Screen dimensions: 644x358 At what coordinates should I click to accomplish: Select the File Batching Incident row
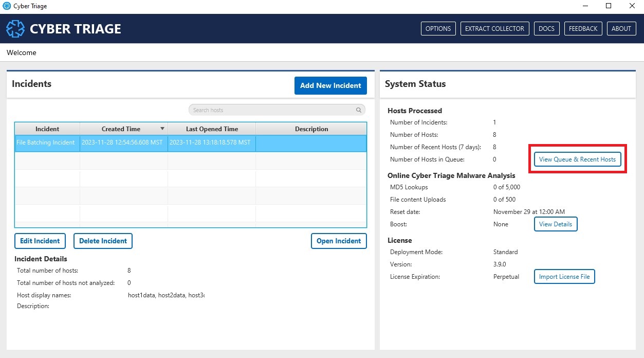(x=46, y=142)
